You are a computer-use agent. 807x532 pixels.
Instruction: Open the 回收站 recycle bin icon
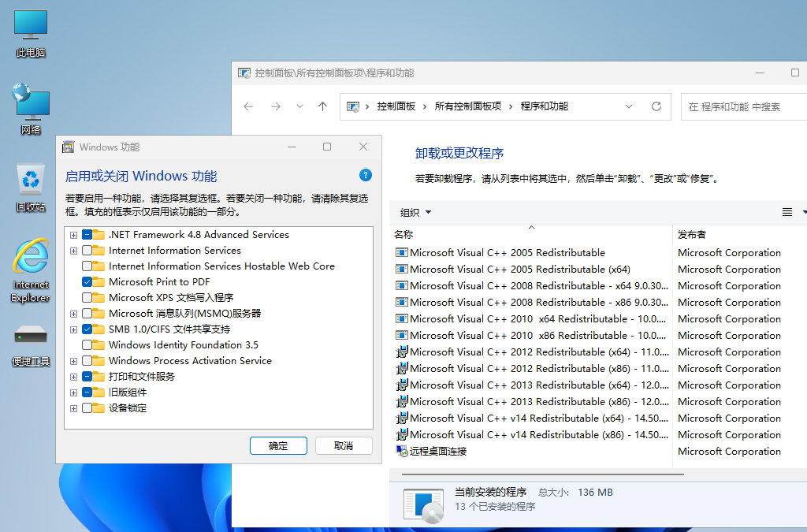tap(31, 188)
